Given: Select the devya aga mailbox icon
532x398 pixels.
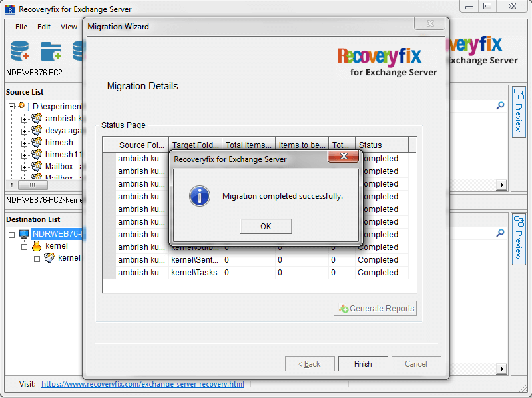Looking at the screenshot, I should coord(37,130).
